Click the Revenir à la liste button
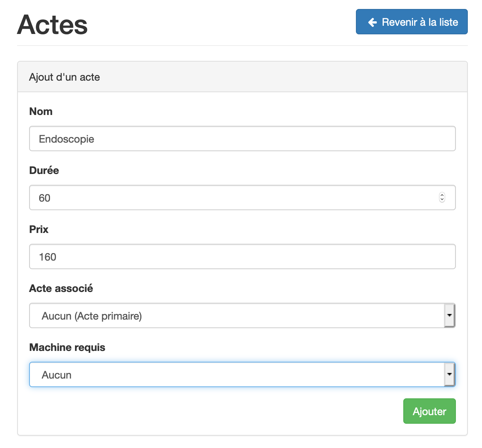This screenshot has height=448, width=482. 411,22
